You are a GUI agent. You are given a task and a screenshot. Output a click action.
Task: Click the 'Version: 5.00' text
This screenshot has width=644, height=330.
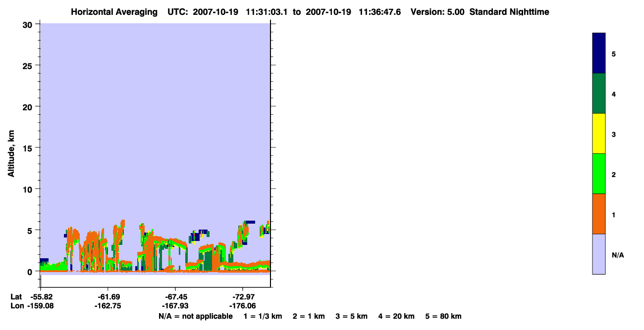(x=437, y=12)
